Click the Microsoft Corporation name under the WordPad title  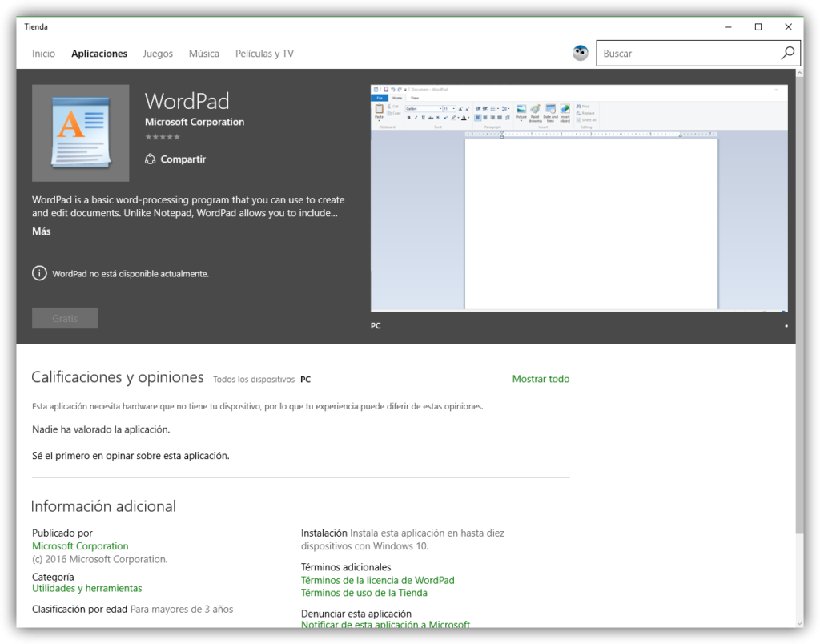coord(195,122)
